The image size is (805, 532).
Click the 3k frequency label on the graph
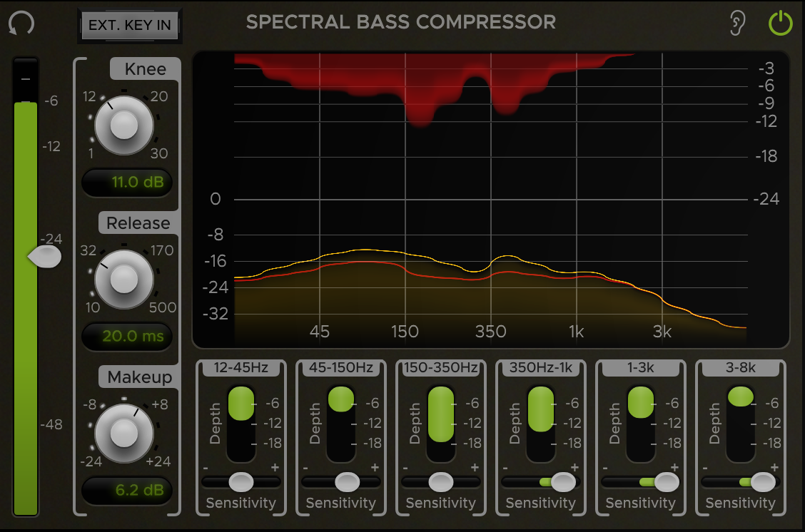662,332
